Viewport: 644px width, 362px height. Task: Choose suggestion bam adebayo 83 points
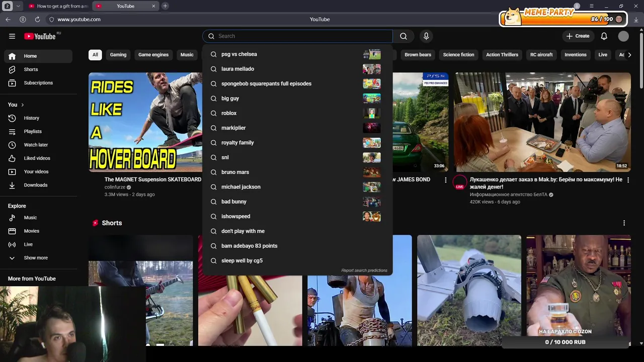297,246
